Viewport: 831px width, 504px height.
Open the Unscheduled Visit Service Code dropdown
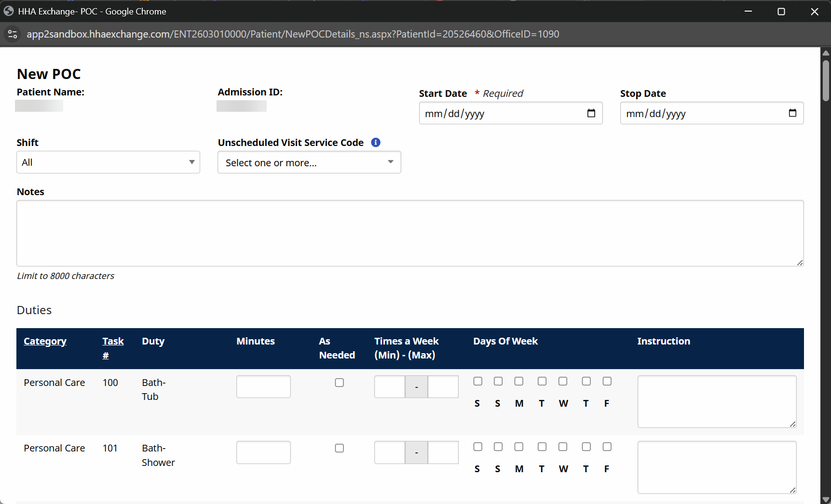309,162
